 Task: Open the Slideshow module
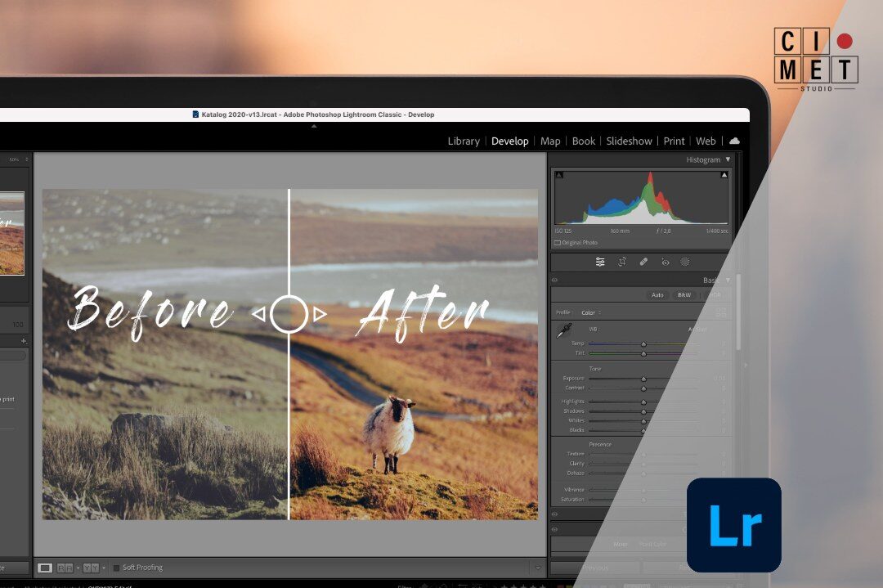(629, 141)
